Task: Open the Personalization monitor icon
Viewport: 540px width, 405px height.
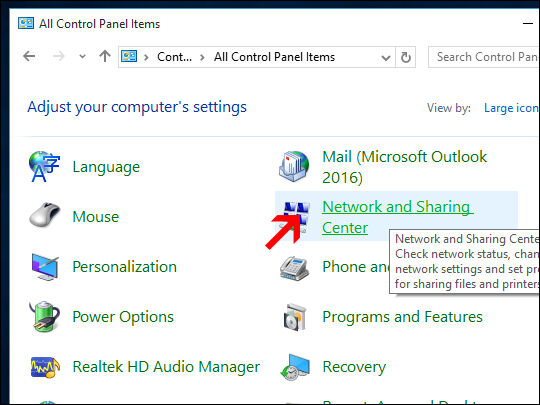Action: 45,266
